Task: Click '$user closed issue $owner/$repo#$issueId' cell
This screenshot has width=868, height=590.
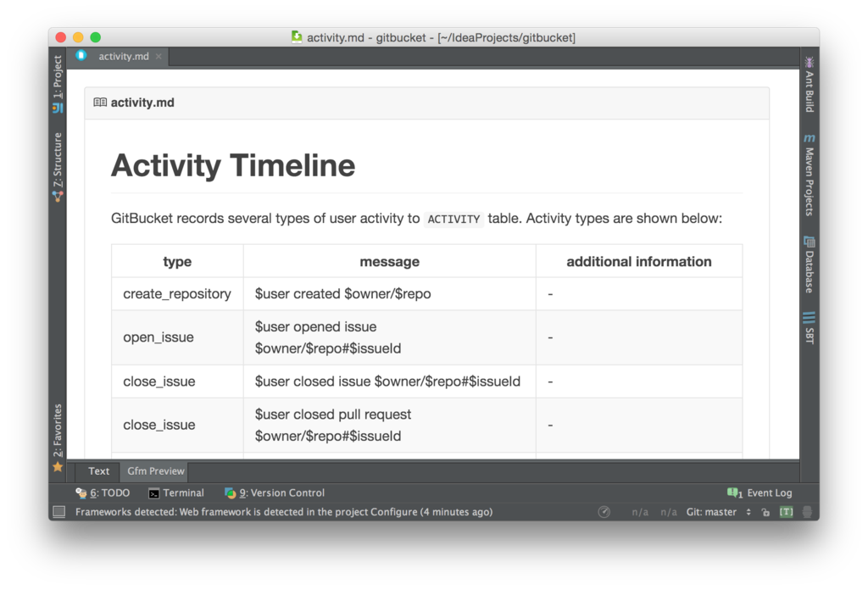Action: [390, 381]
